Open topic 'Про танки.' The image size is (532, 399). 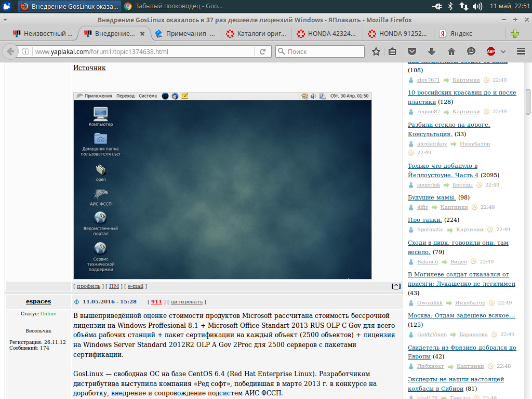(x=425, y=220)
